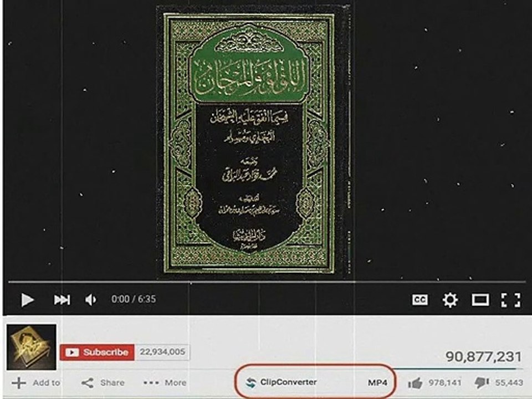
Task: Enter full screen mode
Action: pos(510,300)
